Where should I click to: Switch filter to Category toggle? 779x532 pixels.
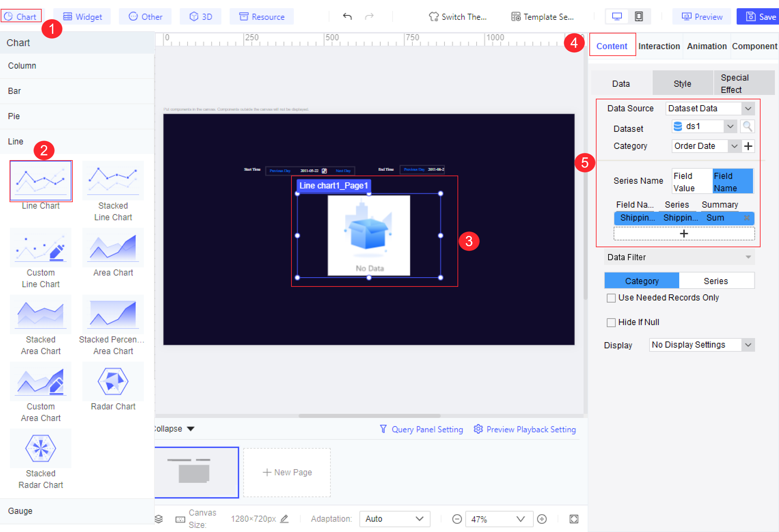642,281
